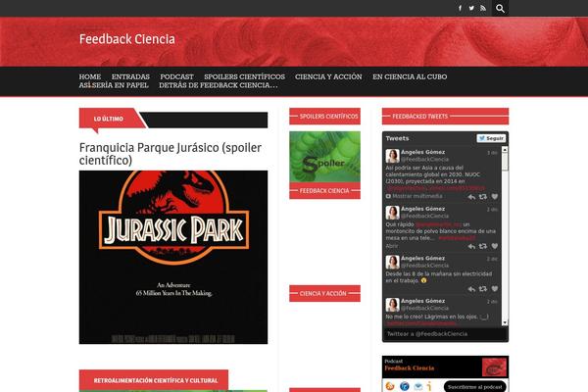
Task: Expand 'Abrir' on the 'Qué rápido' tweet
Action: coord(392,246)
